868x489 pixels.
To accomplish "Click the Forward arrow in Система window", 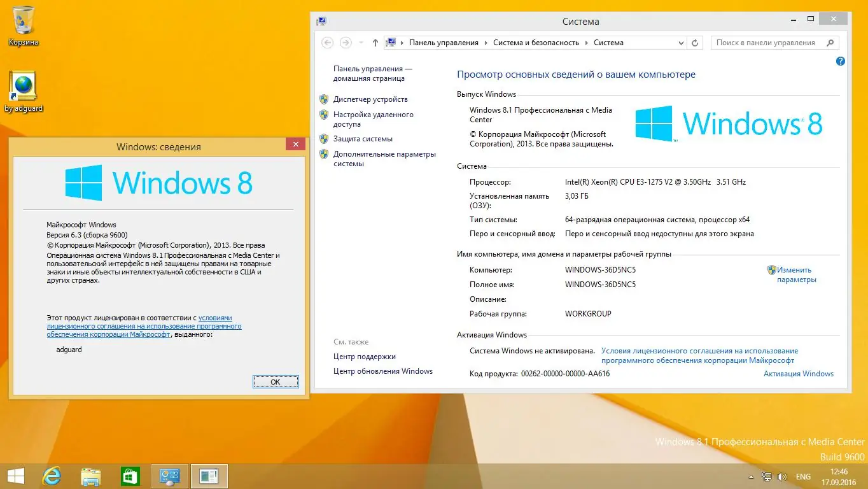I will [x=346, y=43].
